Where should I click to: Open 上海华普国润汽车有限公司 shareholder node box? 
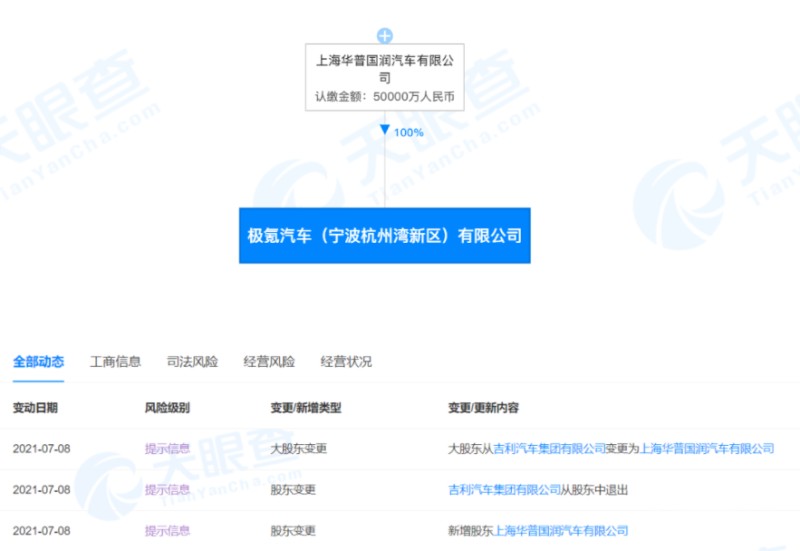[385, 77]
